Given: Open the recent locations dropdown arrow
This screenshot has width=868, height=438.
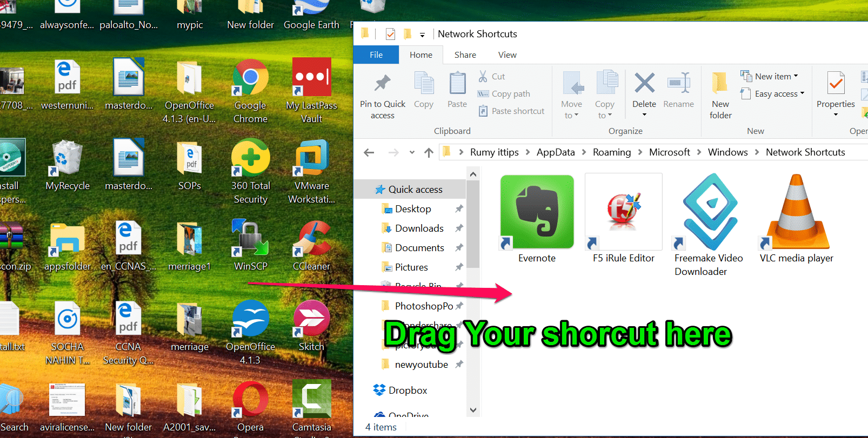Looking at the screenshot, I should coord(412,153).
